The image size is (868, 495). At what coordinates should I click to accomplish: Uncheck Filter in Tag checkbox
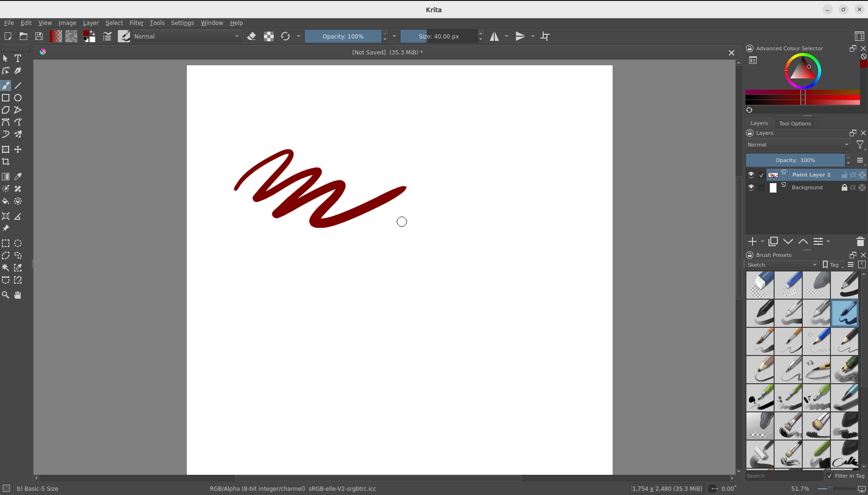tap(830, 476)
